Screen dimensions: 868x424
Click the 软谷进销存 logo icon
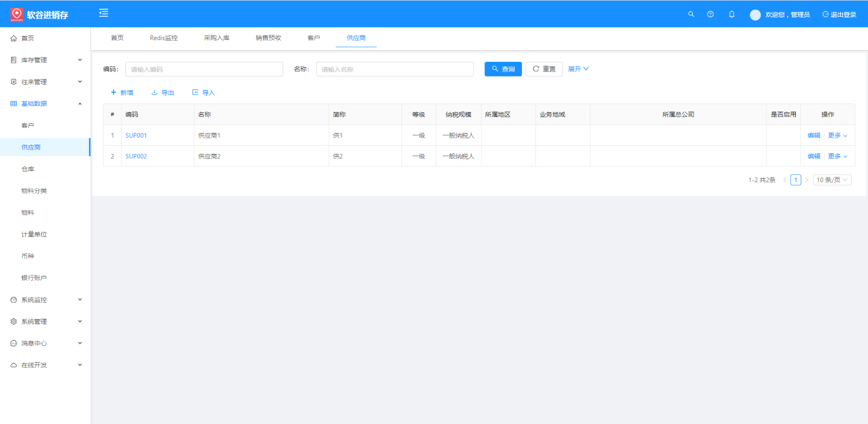pos(17,15)
